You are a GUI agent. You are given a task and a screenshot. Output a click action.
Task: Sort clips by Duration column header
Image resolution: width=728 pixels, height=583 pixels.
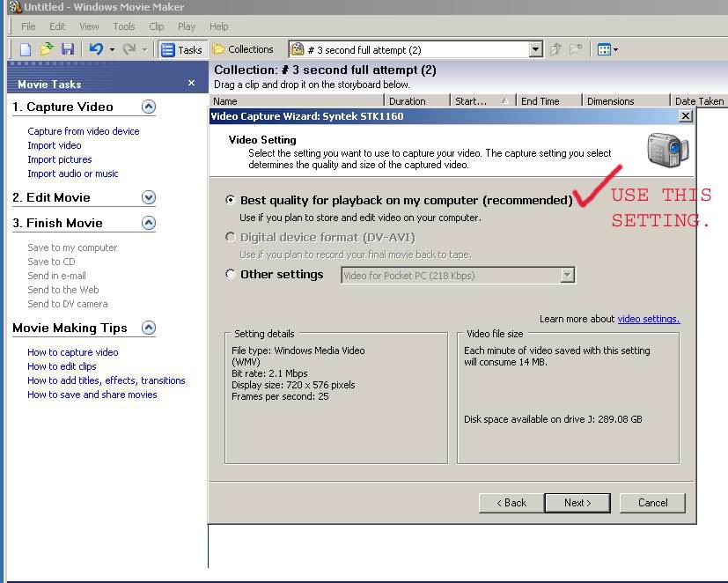click(417, 100)
